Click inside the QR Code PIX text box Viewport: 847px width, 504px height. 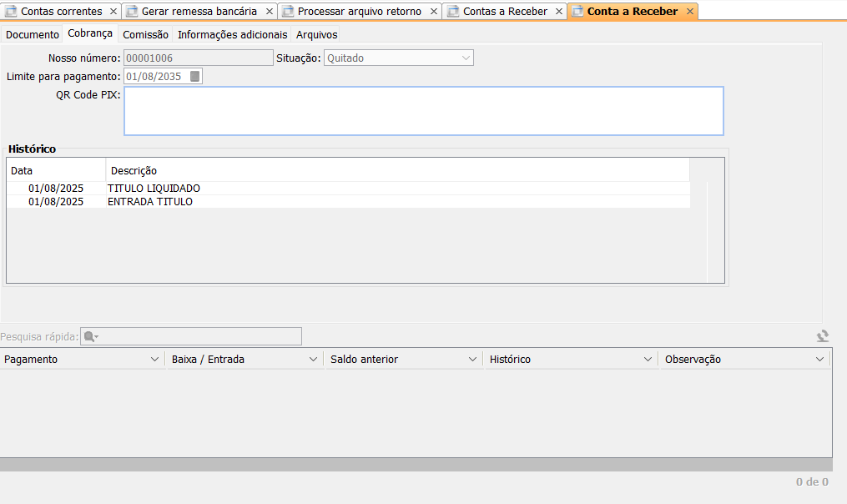coord(423,111)
